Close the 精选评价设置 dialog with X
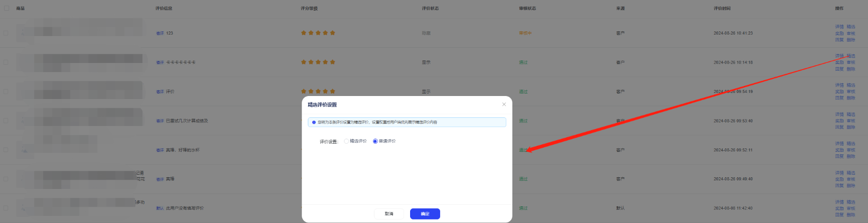Screen dimensions: 868x223 point(504,105)
